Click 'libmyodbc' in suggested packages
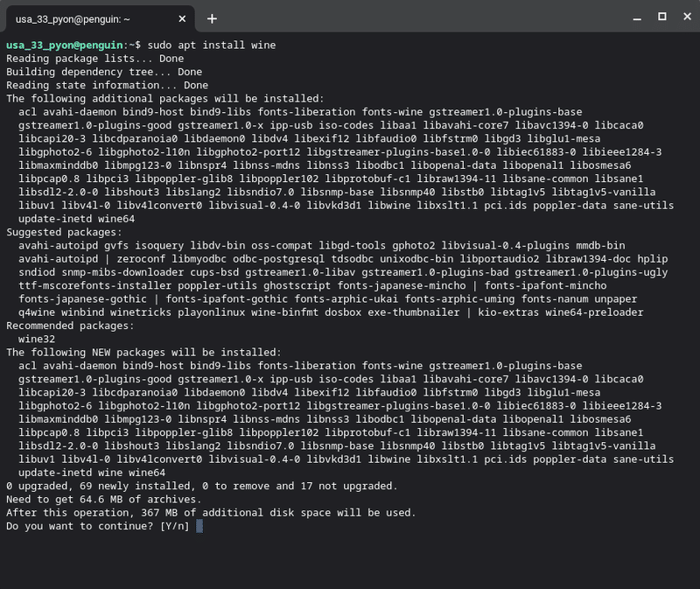This screenshot has height=589, width=700. click(199, 259)
